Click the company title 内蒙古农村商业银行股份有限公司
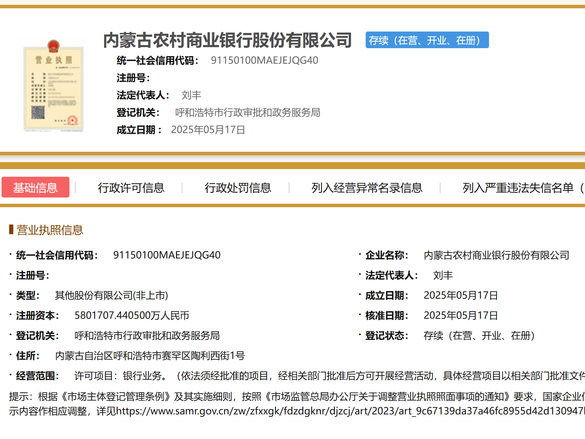Screen dimensions: 585x439 click(x=227, y=40)
